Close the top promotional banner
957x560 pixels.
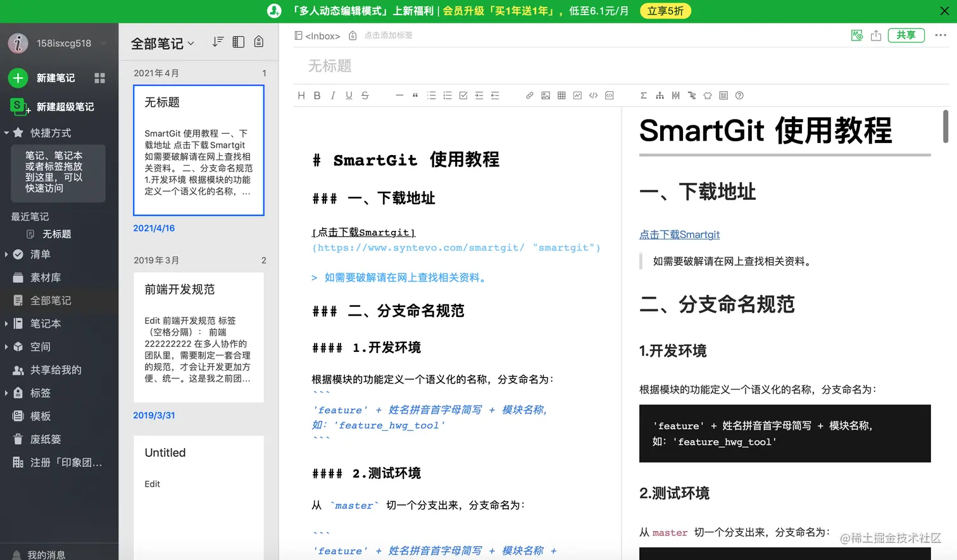[944, 11]
